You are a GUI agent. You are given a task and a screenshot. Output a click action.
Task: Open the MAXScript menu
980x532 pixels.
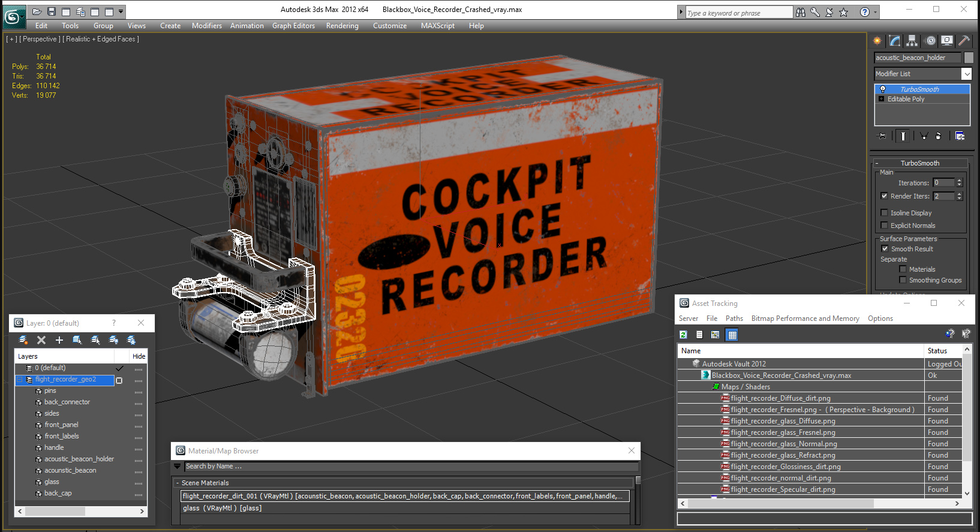pos(437,26)
